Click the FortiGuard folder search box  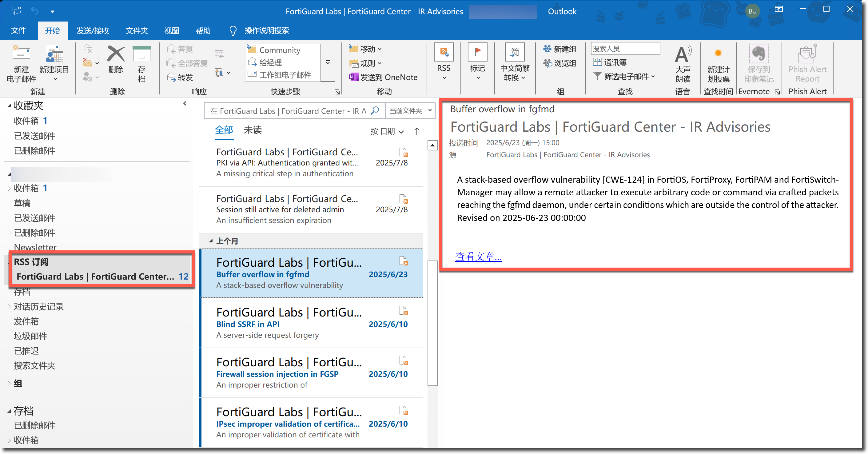pyautogui.click(x=294, y=111)
